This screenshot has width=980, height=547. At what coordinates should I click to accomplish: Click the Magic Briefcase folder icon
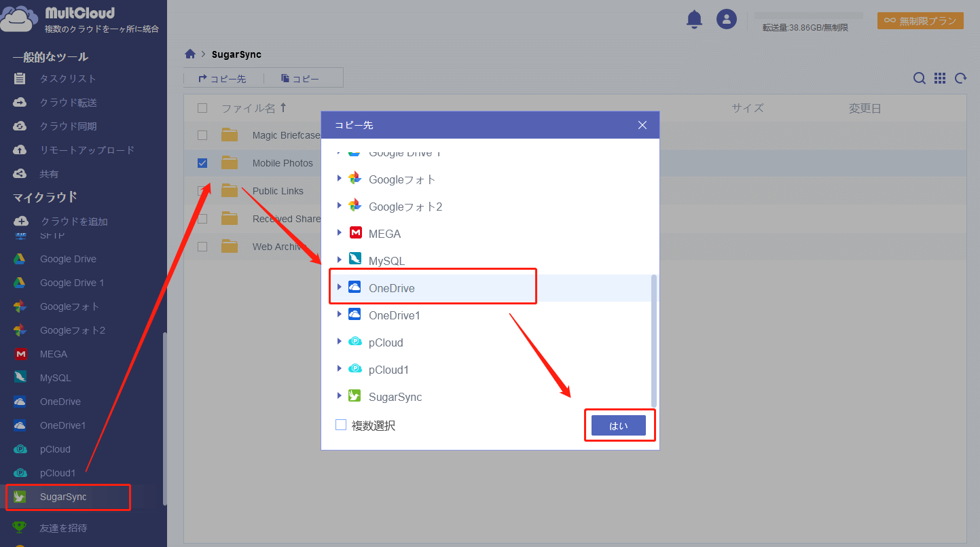pyautogui.click(x=230, y=135)
